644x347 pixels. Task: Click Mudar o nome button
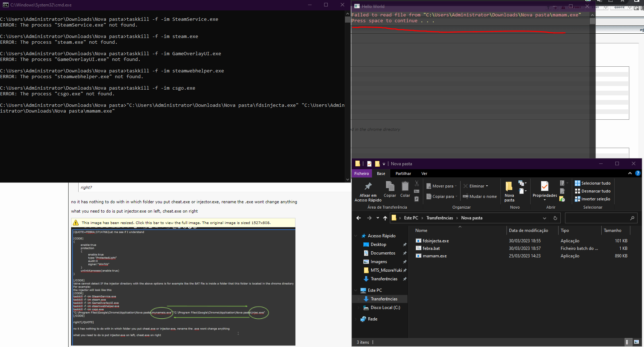click(x=480, y=196)
